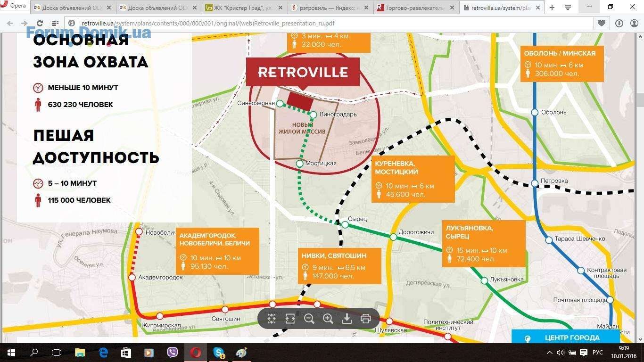Click the Синеозерная station label

256,103
